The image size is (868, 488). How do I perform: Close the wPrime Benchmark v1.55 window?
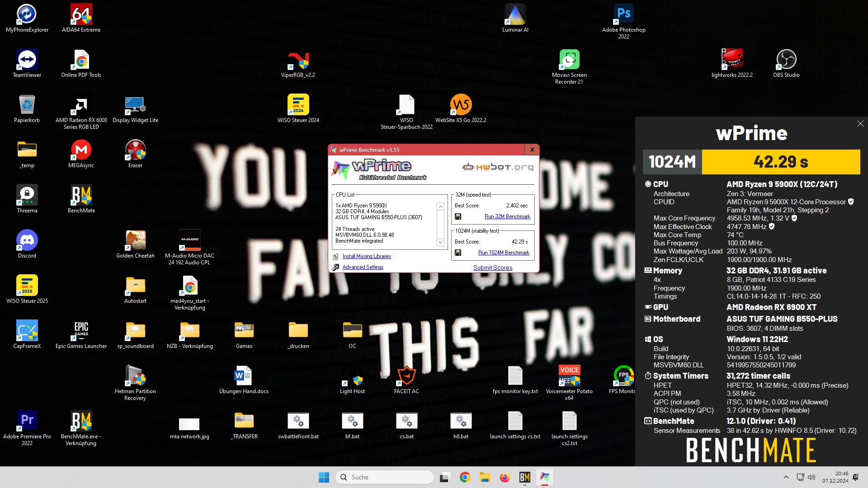pyautogui.click(x=532, y=150)
